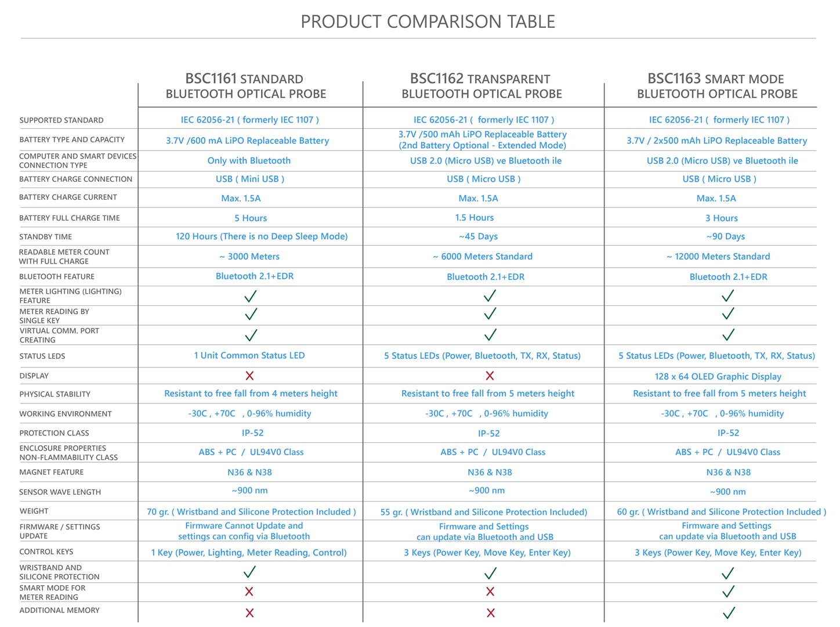The height and width of the screenshot is (627, 840).
Task: Click the Firmware Cannot Update text
Action: [x=244, y=525]
